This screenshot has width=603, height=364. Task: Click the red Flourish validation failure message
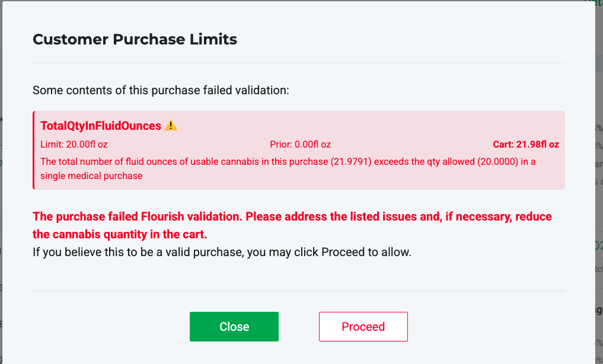(x=292, y=217)
